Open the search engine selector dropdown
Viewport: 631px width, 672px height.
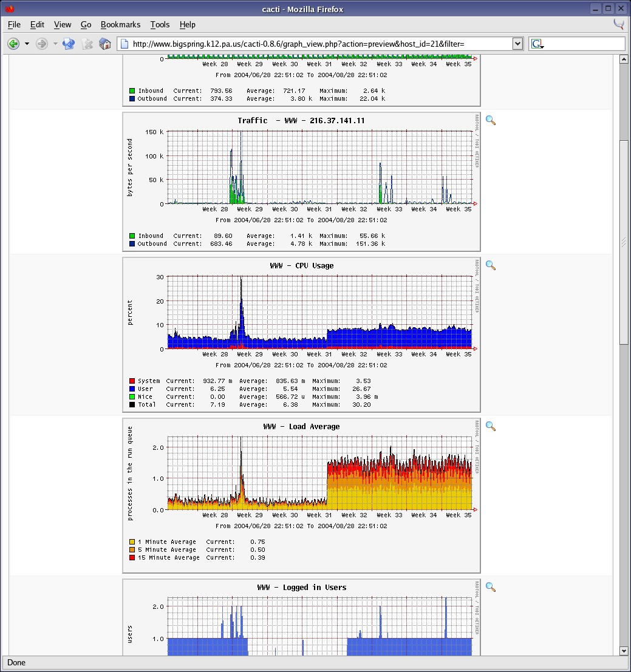(x=537, y=44)
